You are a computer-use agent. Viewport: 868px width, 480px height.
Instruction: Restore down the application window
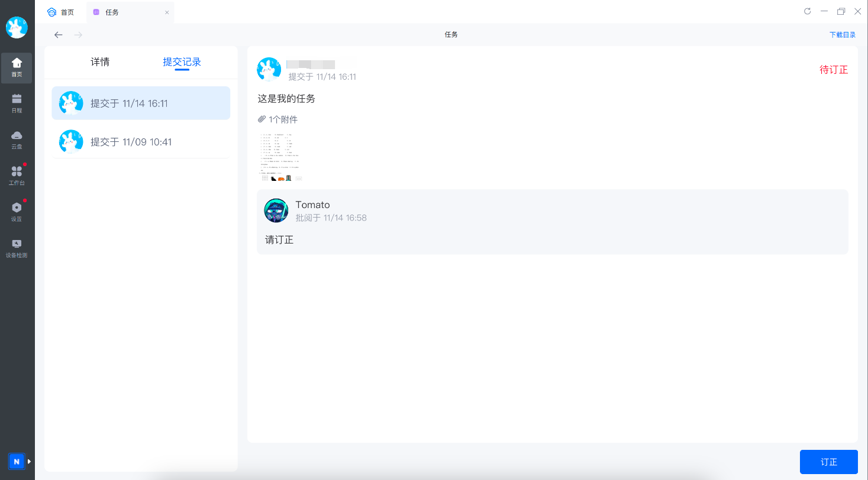tap(841, 11)
